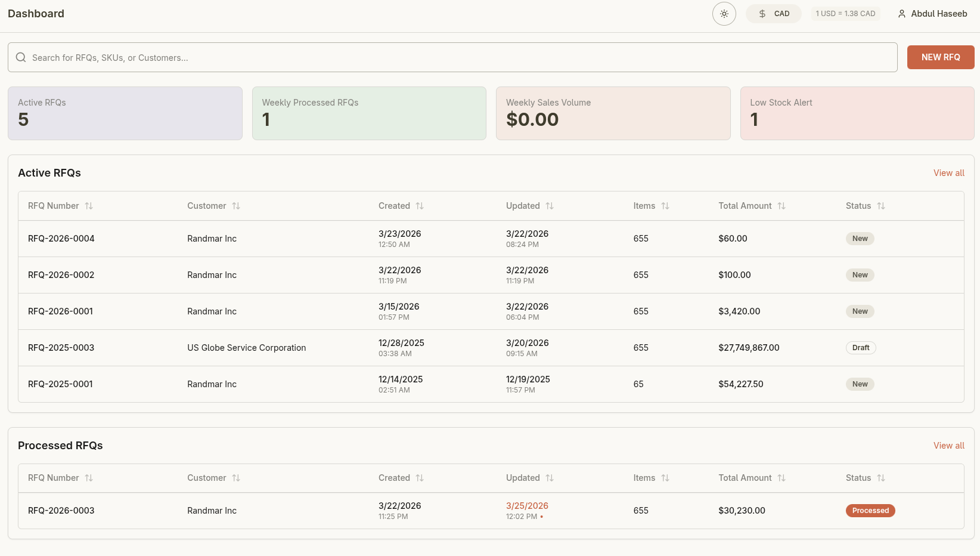This screenshot has width=980, height=556.
Task: Click the 3/23/2026 created date
Action: 400,234
